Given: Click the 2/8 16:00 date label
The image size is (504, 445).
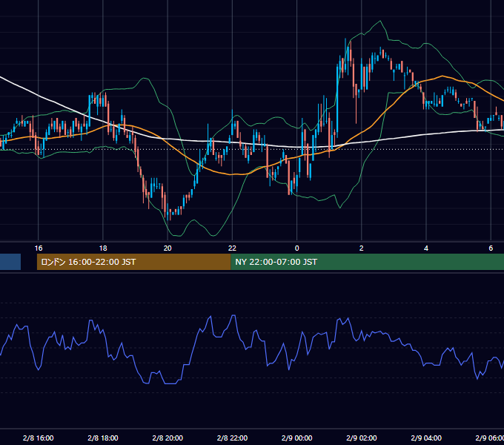Looking at the screenshot, I should pyautogui.click(x=39, y=438).
